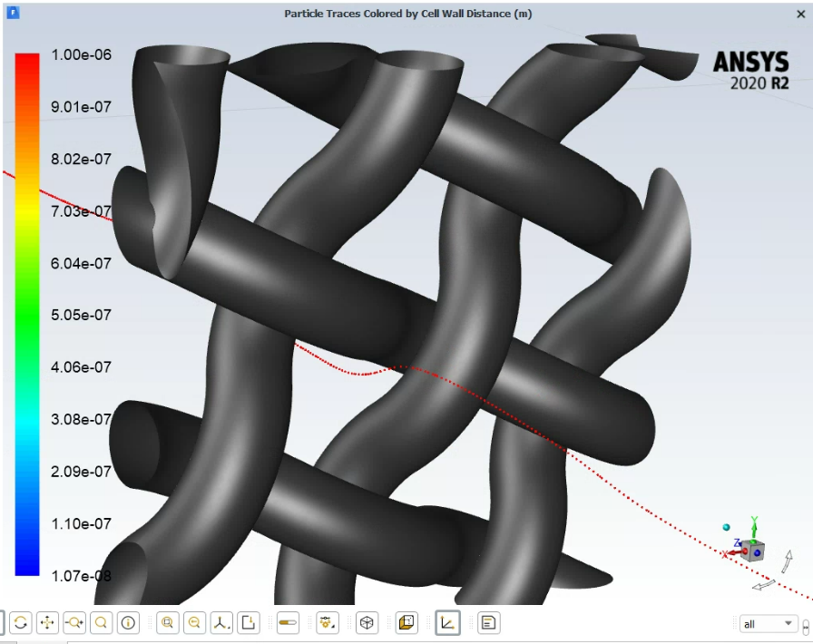Click the legend value 8.02e-07
The width and height of the screenshot is (813, 644).
click(x=81, y=159)
